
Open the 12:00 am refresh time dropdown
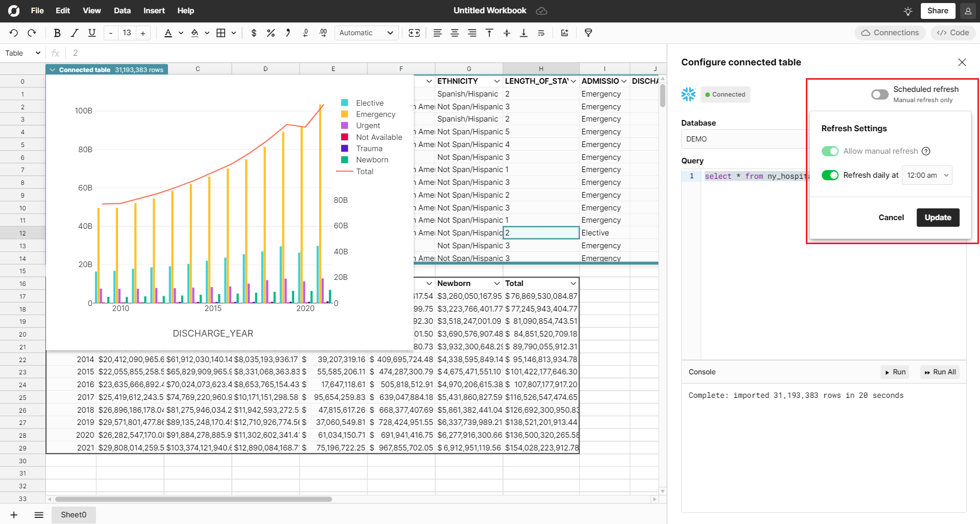(x=927, y=175)
